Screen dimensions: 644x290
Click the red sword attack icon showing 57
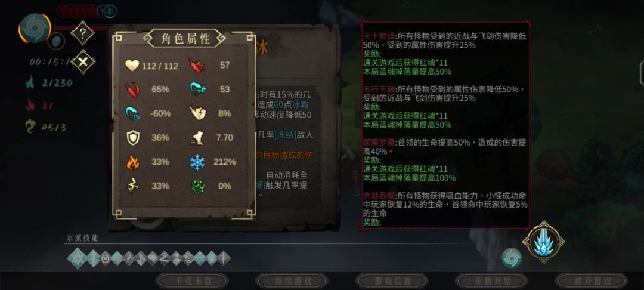197,65
